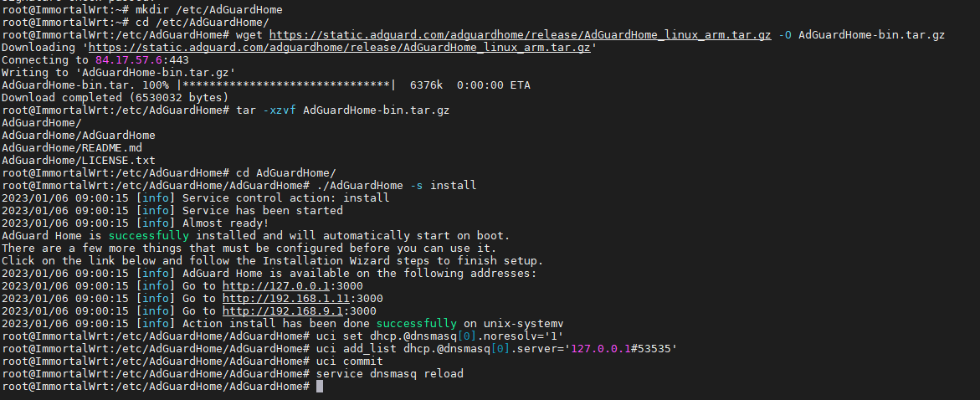
Task: Click the 'uci commit' command text
Action: click(x=349, y=362)
